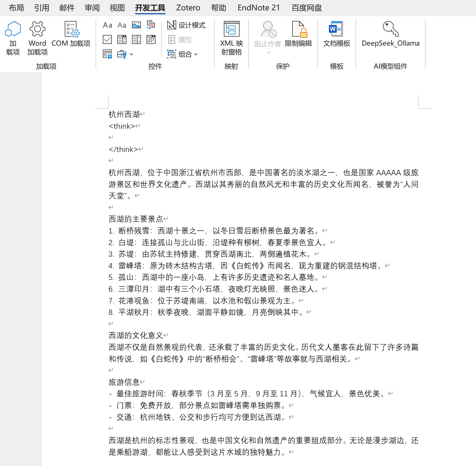
Task: Click heading 旅游信息
Action: click(x=124, y=382)
